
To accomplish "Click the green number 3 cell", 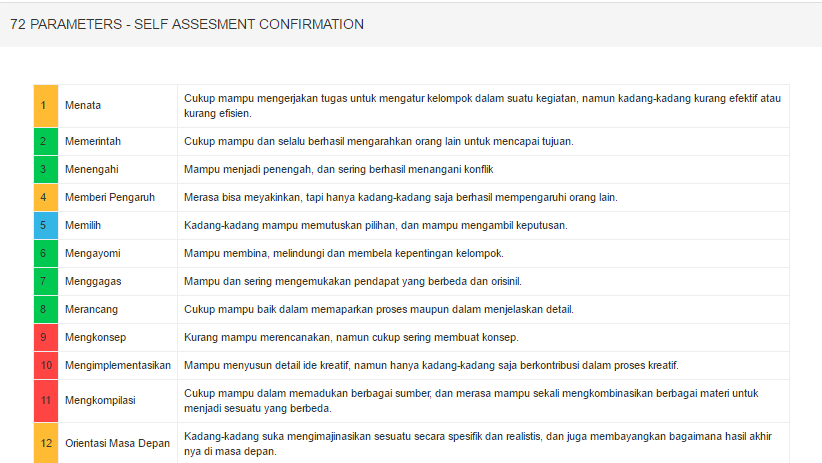I will [x=46, y=169].
